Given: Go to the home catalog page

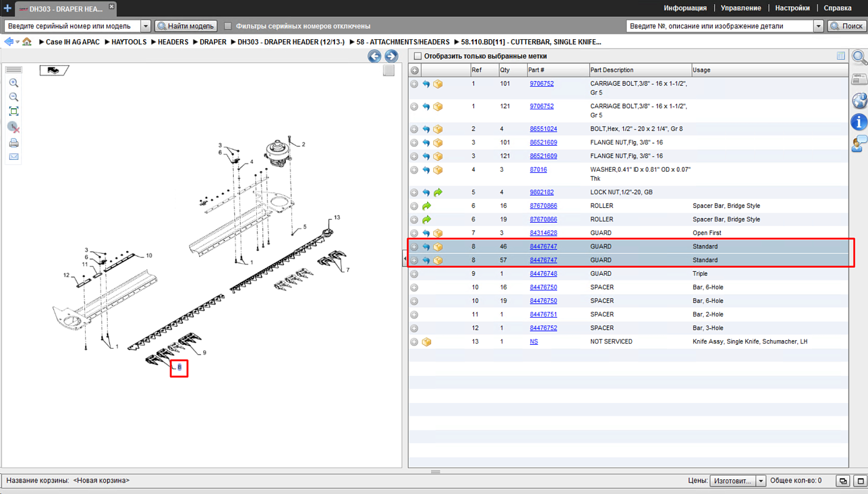Looking at the screenshot, I should click(x=27, y=42).
